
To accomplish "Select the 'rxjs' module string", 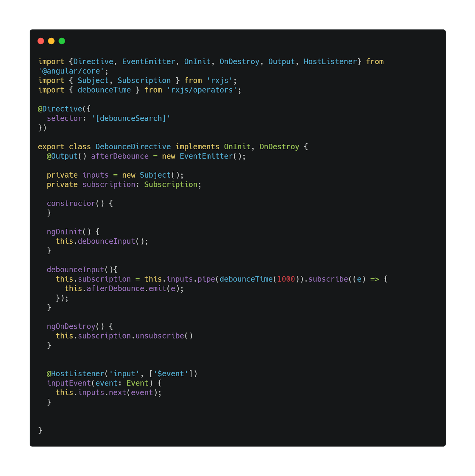I will coord(219,81).
